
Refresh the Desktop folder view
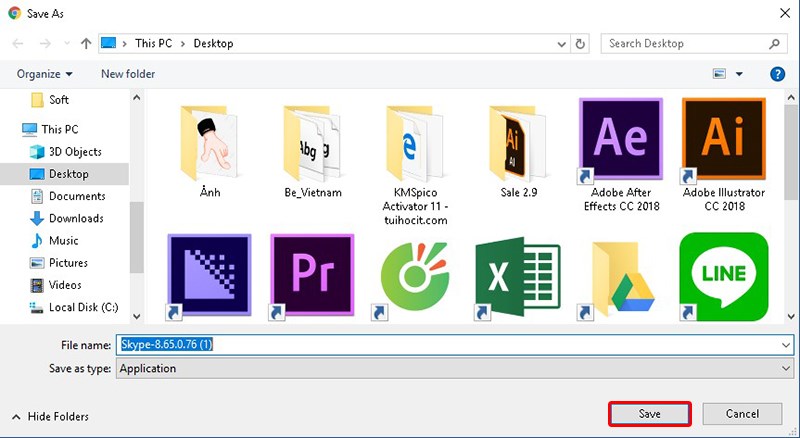pyautogui.click(x=580, y=44)
